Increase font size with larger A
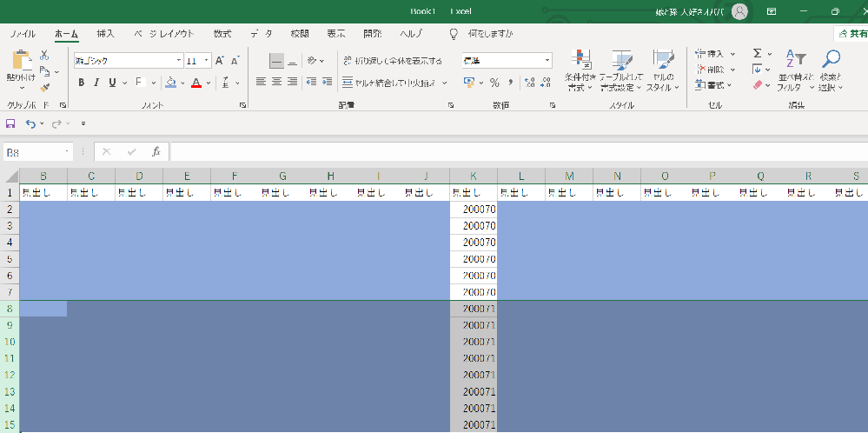The width and height of the screenshot is (868, 433). click(x=219, y=60)
